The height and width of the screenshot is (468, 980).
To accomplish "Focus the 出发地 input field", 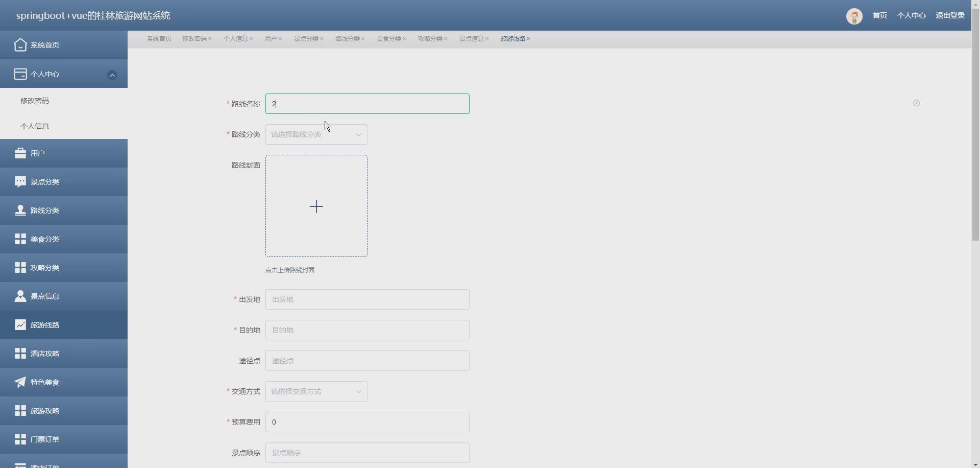I will pyautogui.click(x=367, y=299).
